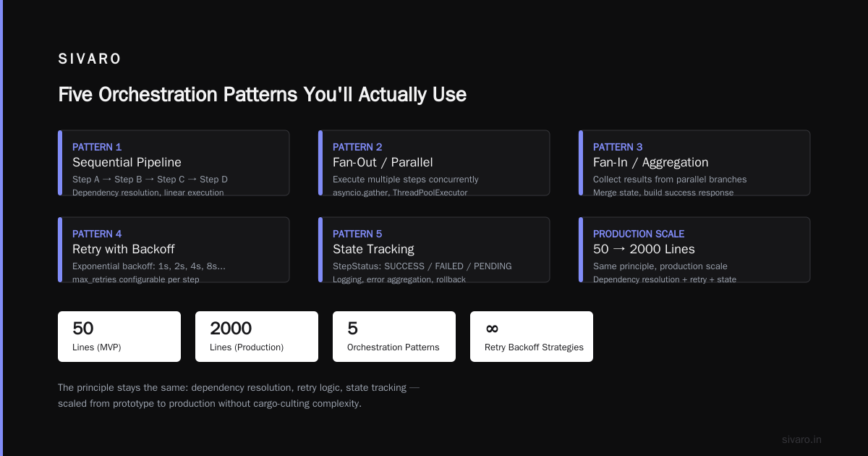This screenshot has width=868, height=456.
Task: Click 'Execute multiple steps concurrently' text
Action: (x=405, y=180)
